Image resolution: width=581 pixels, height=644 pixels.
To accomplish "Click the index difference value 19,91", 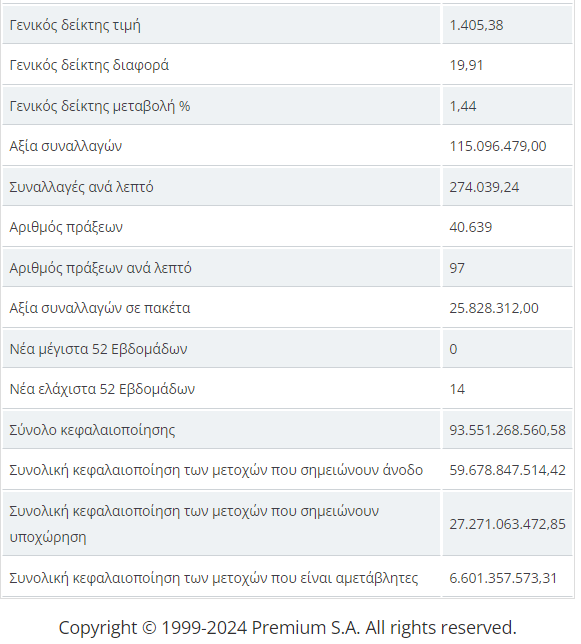I will tap(466, 65).
